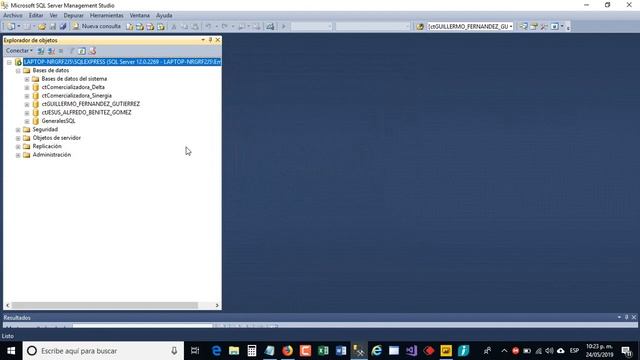
Task: Open File Explorer from the taskbar
Action: pyautogui.click(x=234, y=351)
